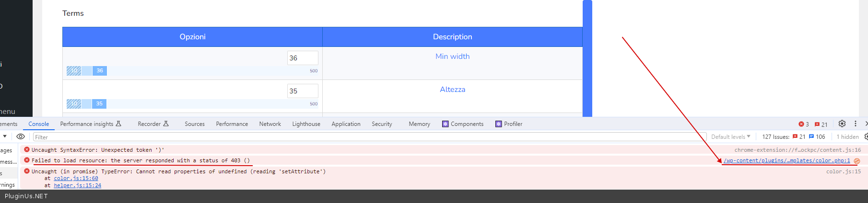Click the red error count badge
This screenshot has height=203, width=868.
[x=804, y=124]
